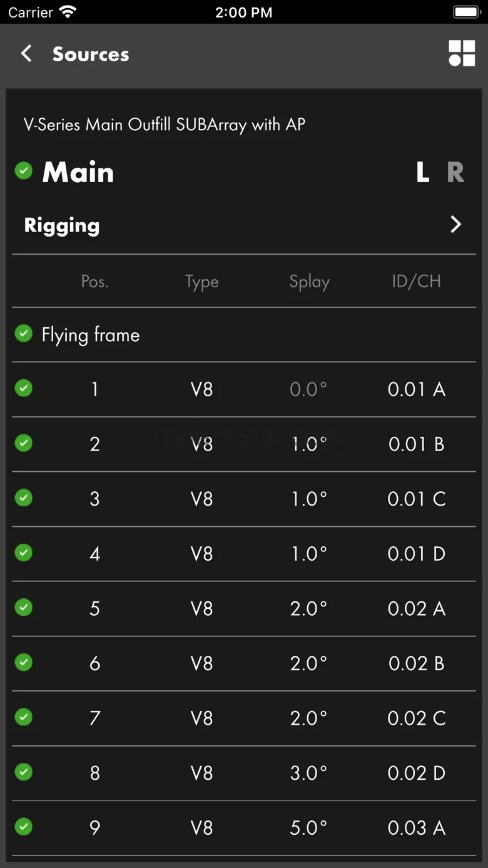Tap the Main source heading

[78, 173]
